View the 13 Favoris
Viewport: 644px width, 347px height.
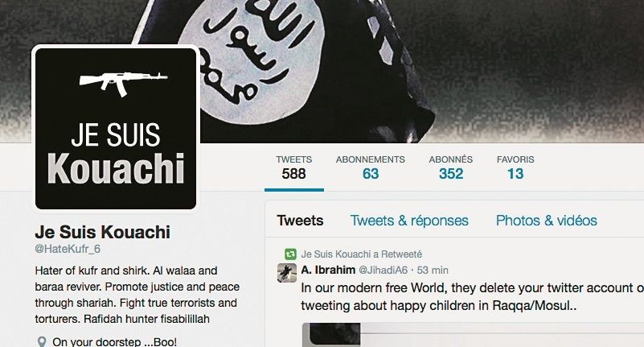click(515, 168)
